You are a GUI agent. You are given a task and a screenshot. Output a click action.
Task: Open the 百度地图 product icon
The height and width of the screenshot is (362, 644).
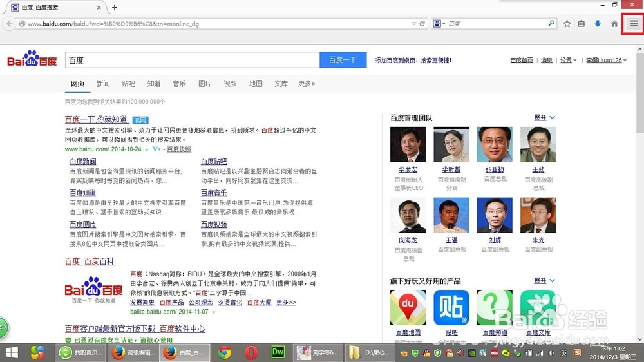[x=408, y=308]
